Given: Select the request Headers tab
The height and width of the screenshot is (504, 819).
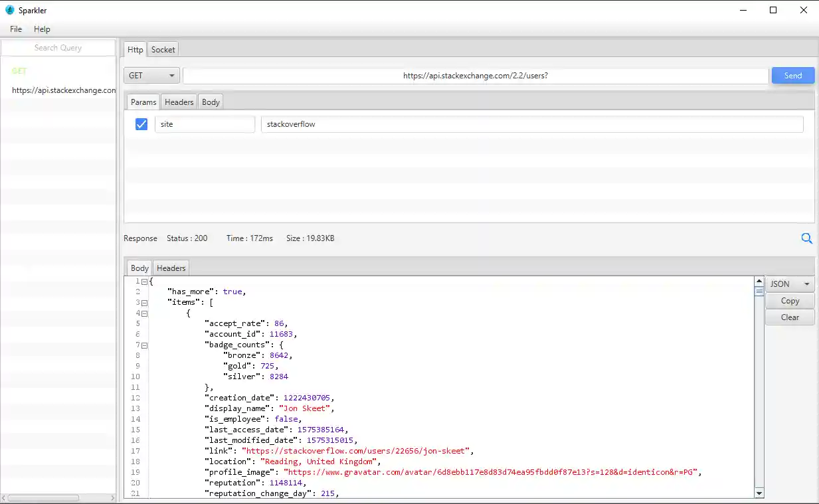Looking at the screenshot, I should tap(179, 102).
